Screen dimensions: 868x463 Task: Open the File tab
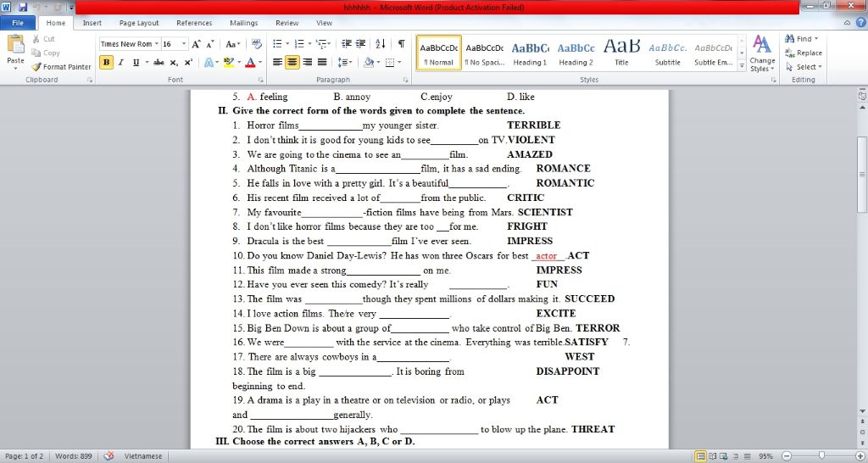tap(18, 23)
